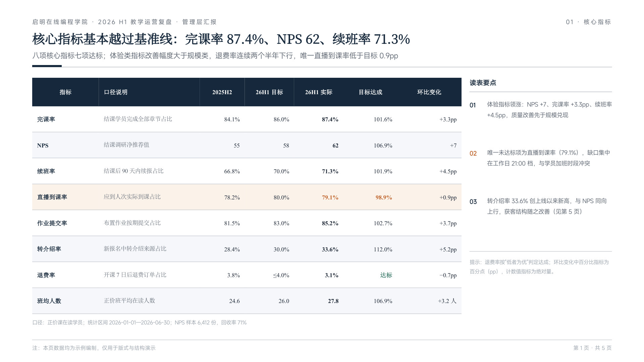Screen dimensions: 644x362
Task: Click the +3.2 人 change cell
Action: click(447, 301)
